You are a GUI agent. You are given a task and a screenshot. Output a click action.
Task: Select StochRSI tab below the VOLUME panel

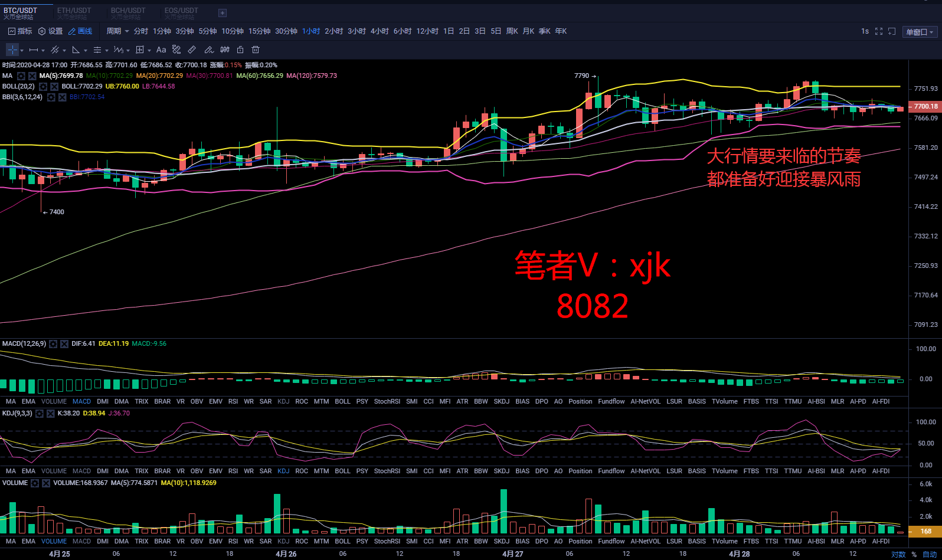tap(387, 541)
